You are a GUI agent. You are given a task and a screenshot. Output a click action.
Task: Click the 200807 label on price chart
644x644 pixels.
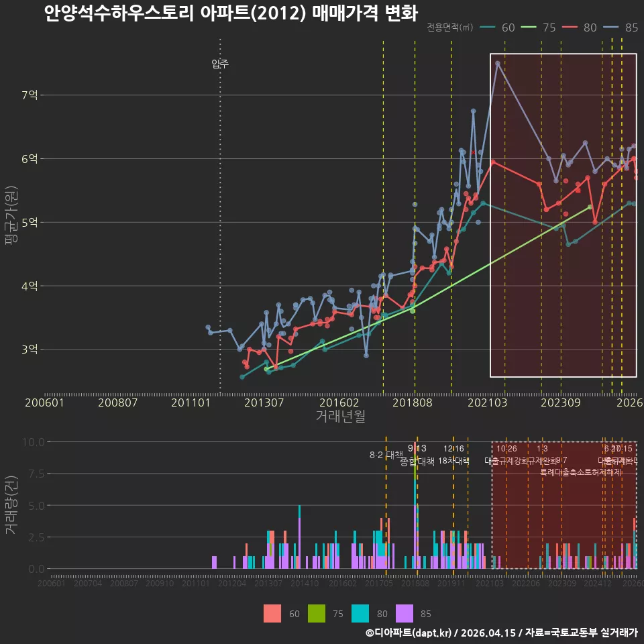tap(118, 402)
